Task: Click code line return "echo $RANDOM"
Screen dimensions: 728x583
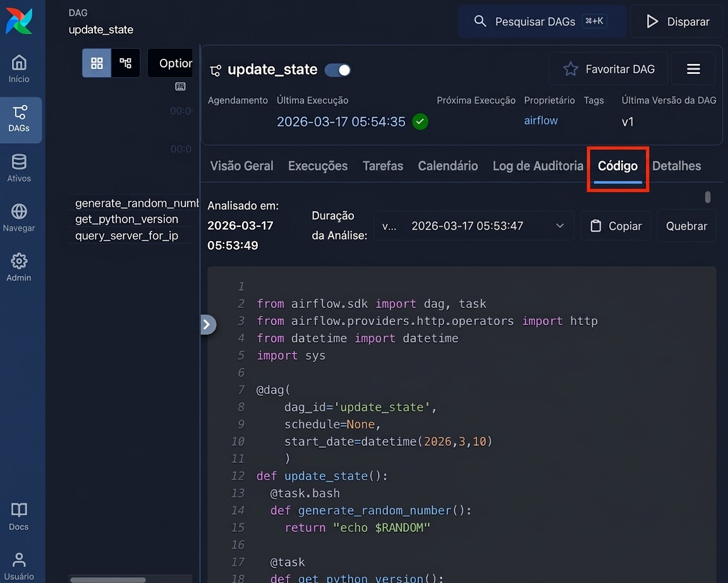Action: [x=357, y=528]
